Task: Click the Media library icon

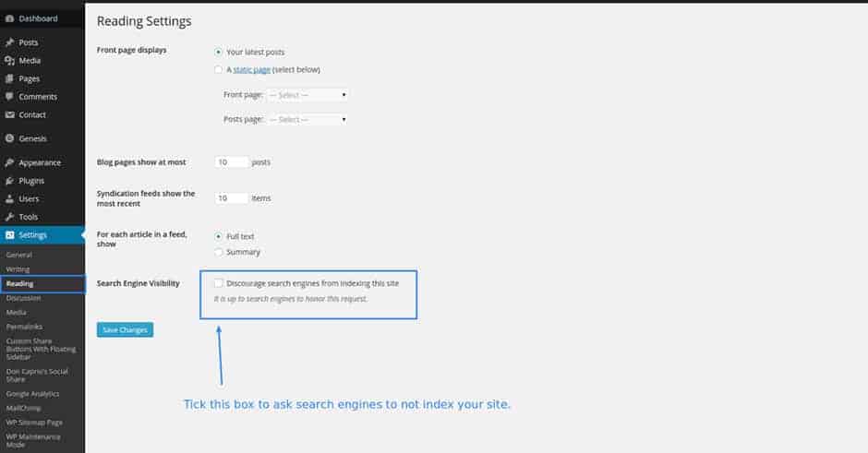Action: click(x=9, y=61)
